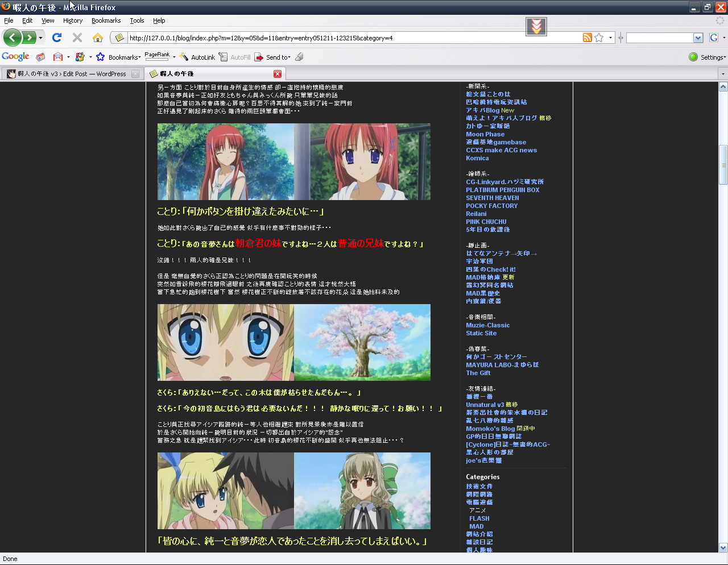Click the Google toolbar logo
Image resolution: width=728 pixels, height=565 pixels.
[15, 56]
